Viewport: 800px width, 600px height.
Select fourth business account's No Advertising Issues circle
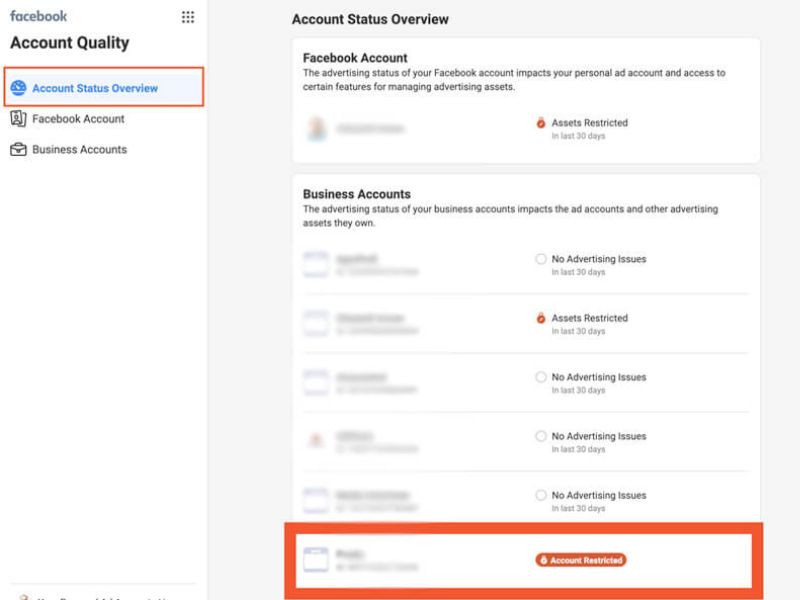[541, 437]
